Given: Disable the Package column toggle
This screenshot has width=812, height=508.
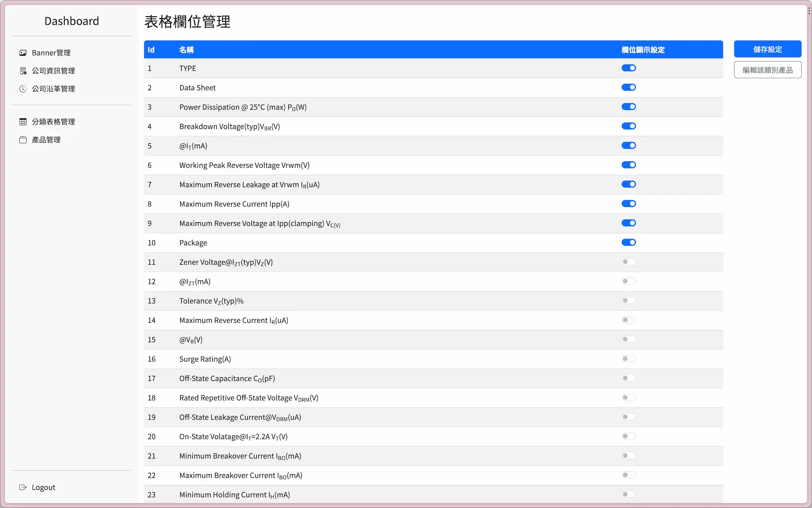Looking at the screenshot, I should (629, 243).
